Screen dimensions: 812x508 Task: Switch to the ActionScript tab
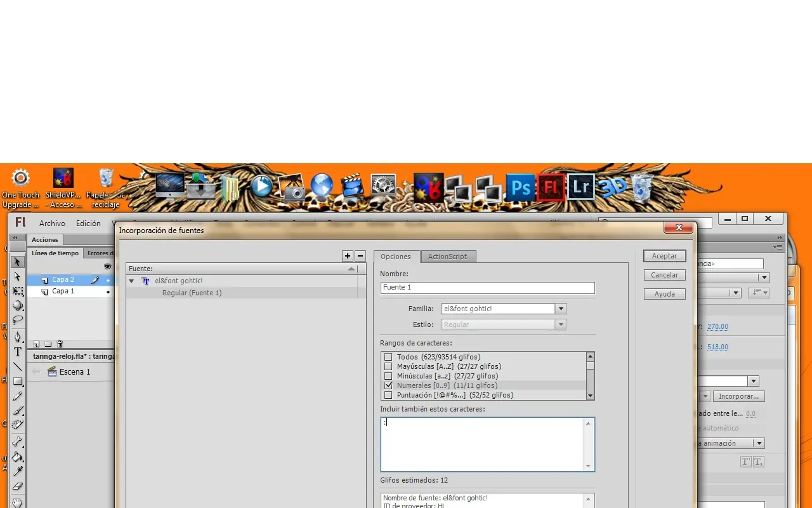coord(447,257)
